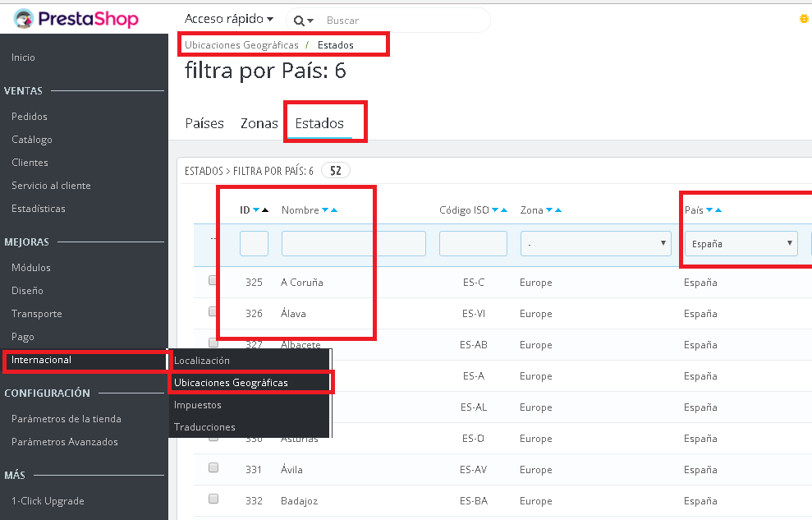Sort Código ISO column descending arrow
The image size is (812, 520).
tap(495, 211)
